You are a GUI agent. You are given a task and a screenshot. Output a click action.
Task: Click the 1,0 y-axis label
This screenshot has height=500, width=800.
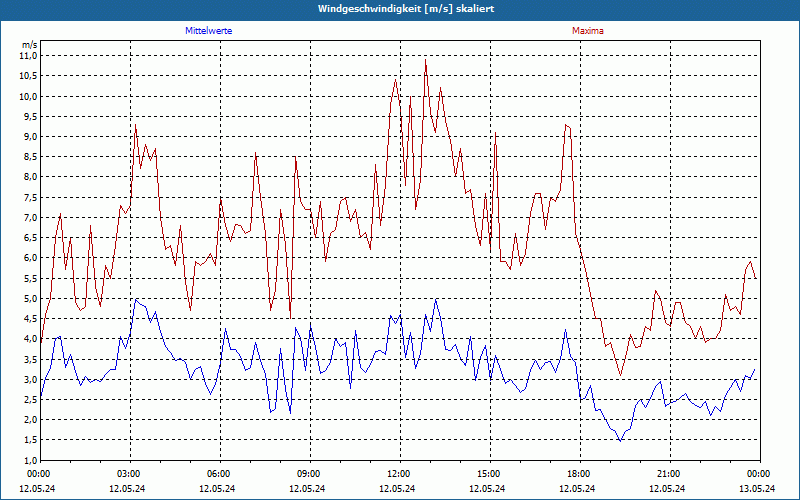point(31,460)
